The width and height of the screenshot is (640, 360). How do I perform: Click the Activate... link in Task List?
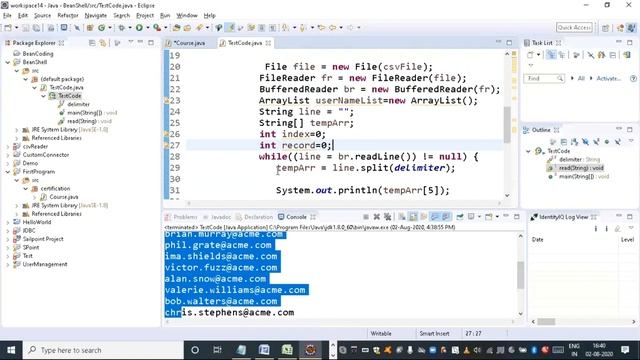pos(609,78)
